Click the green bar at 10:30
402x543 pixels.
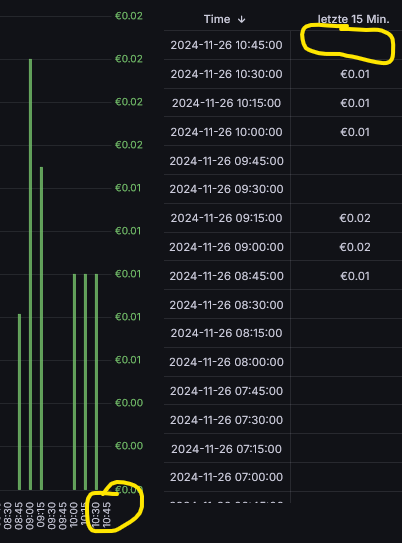click(x=97, y=382)
